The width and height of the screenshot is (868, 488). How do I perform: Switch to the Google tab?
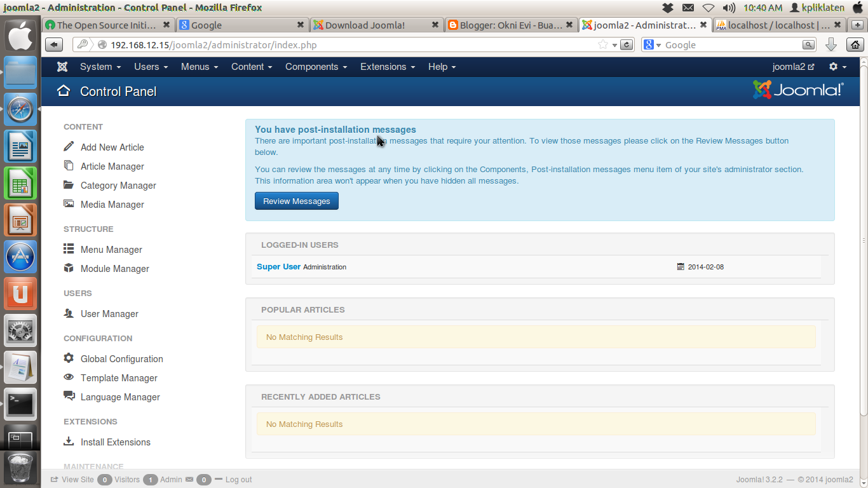(242, 25)
